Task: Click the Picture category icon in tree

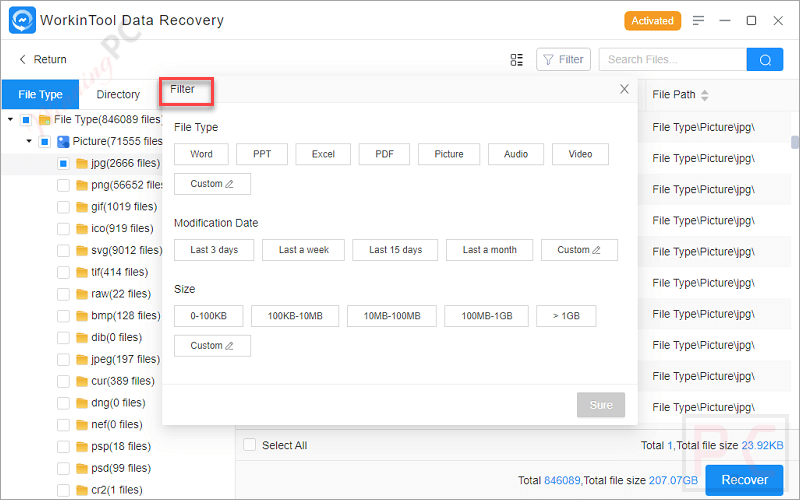Action: click(x=63, y=141)
